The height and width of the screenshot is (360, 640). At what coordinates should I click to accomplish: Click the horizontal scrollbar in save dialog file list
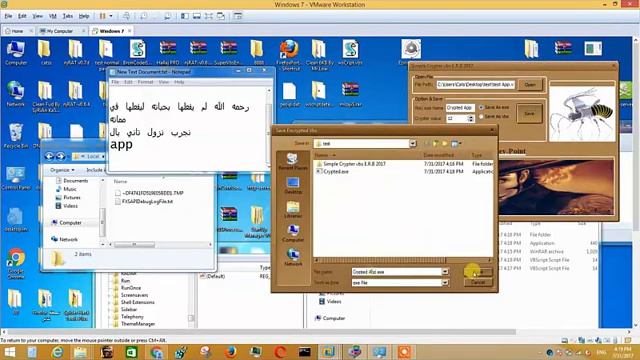403,260
